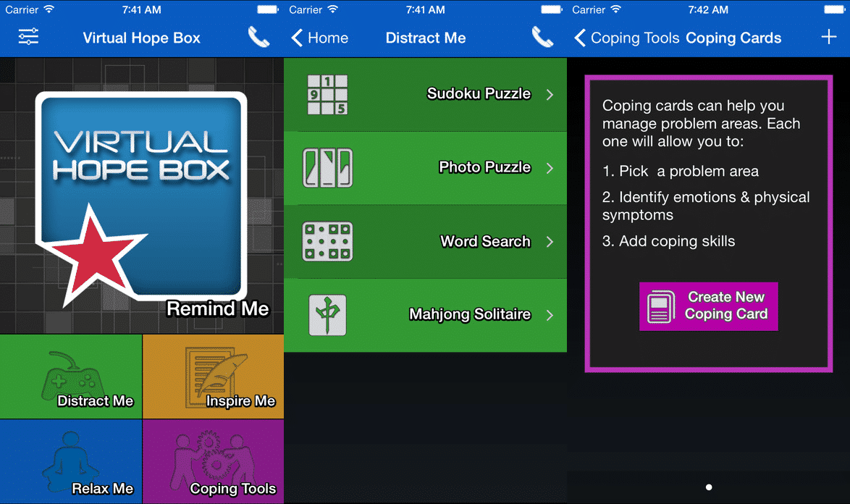Tap the phone icon in Distract Me header
Image resolution: width=850 pixels, height=504 pixels.
[x=542, y=37]
